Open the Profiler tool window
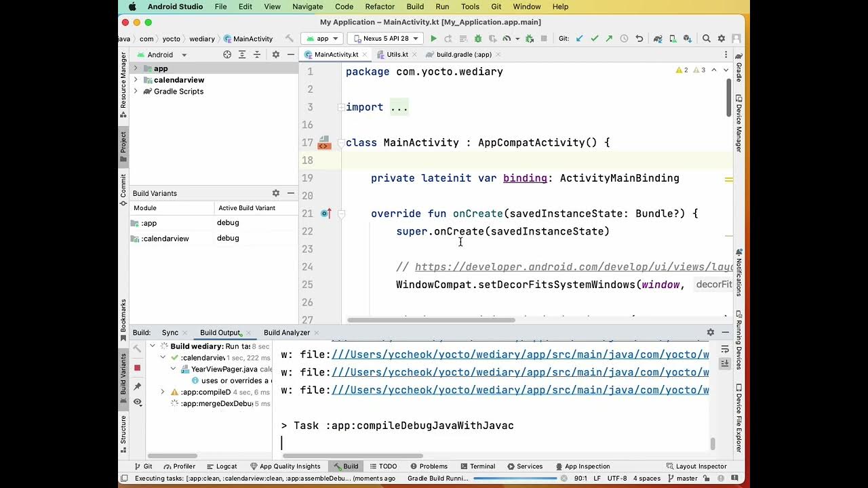The image size is (868, 488). pyautogui.click(x=179, y=466)
